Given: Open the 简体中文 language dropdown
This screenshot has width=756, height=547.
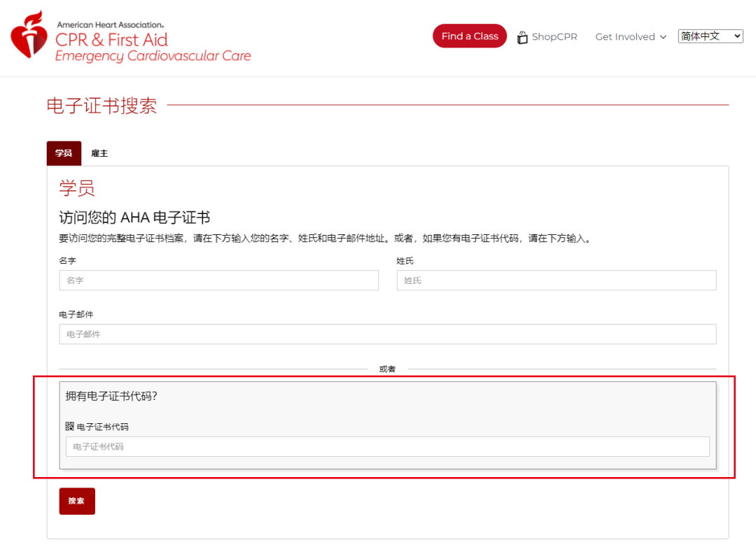Looking at the screenshot, I should pyautogui.click(x=710, y=36).
